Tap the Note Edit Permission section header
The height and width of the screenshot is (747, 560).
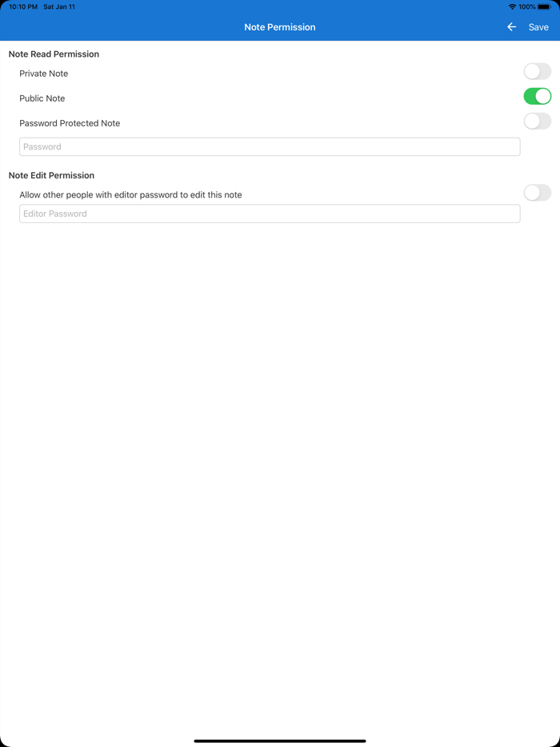click(x=51, y=175)
